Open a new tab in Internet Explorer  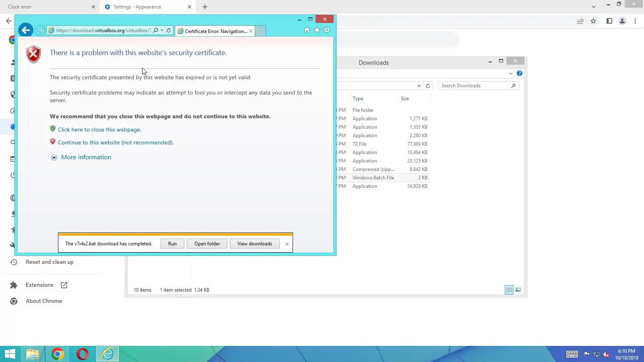260,31
